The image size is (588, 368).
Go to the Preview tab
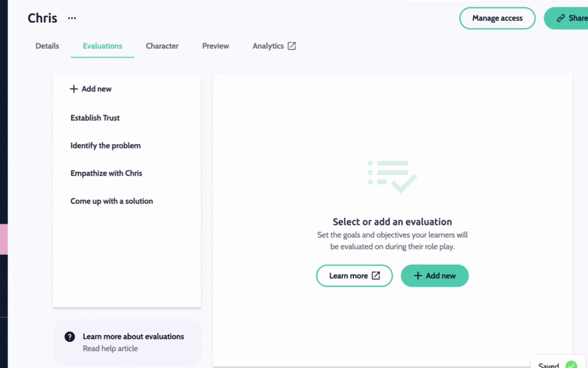pyautogui.click(x=215, y=46)
